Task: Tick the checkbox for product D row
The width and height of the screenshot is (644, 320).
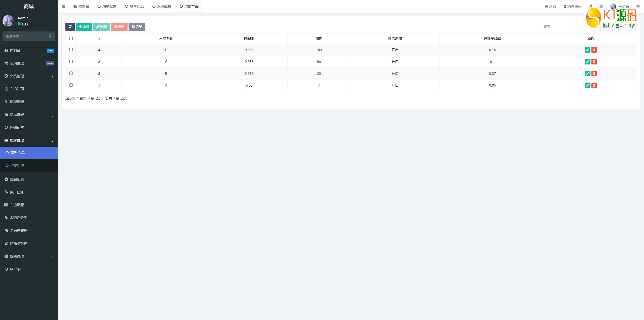Action: [x=71, y=50]
